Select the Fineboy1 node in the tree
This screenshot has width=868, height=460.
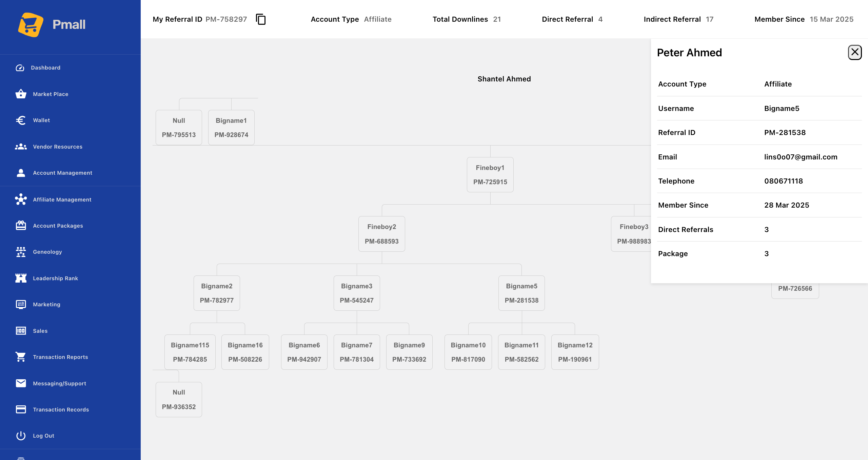490,175
